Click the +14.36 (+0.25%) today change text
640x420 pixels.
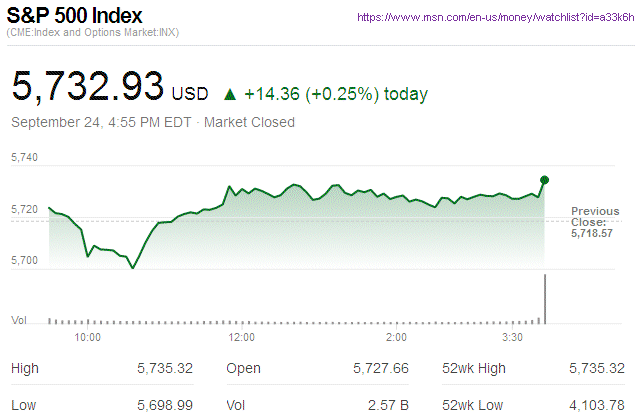[x=336, y=95]
